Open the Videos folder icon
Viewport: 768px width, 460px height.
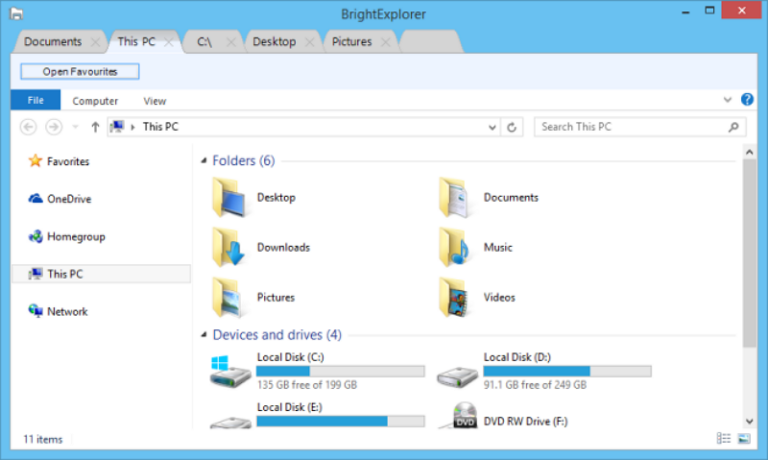tap(454, 298)
